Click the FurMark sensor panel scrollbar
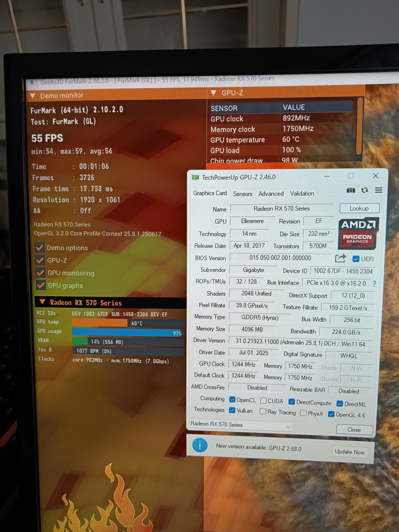Viewport: 399px width, 532px height. pos(360,126)
